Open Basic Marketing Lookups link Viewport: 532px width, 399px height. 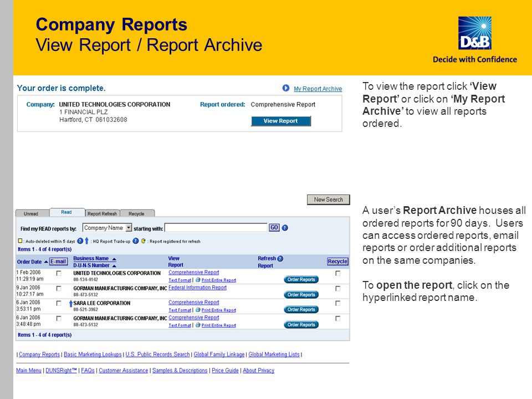pyautogui.click(x=93, y=355)
